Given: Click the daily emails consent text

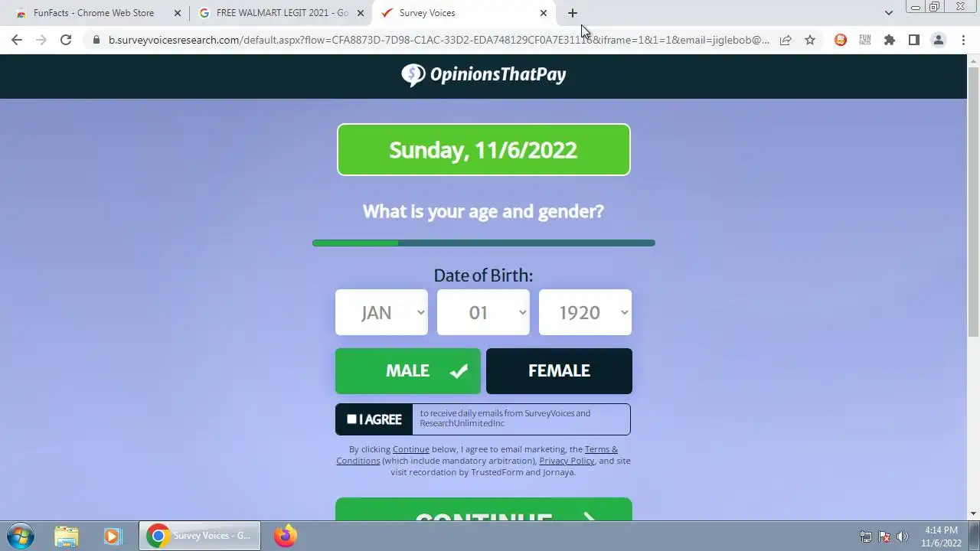Looking at the screenshot, I should point(505,418).
